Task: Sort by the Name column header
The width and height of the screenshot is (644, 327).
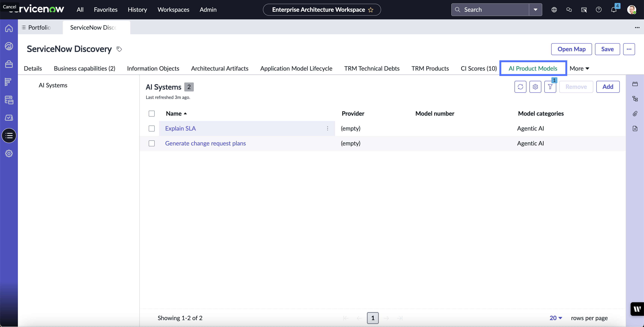Action: pos(176,114)
